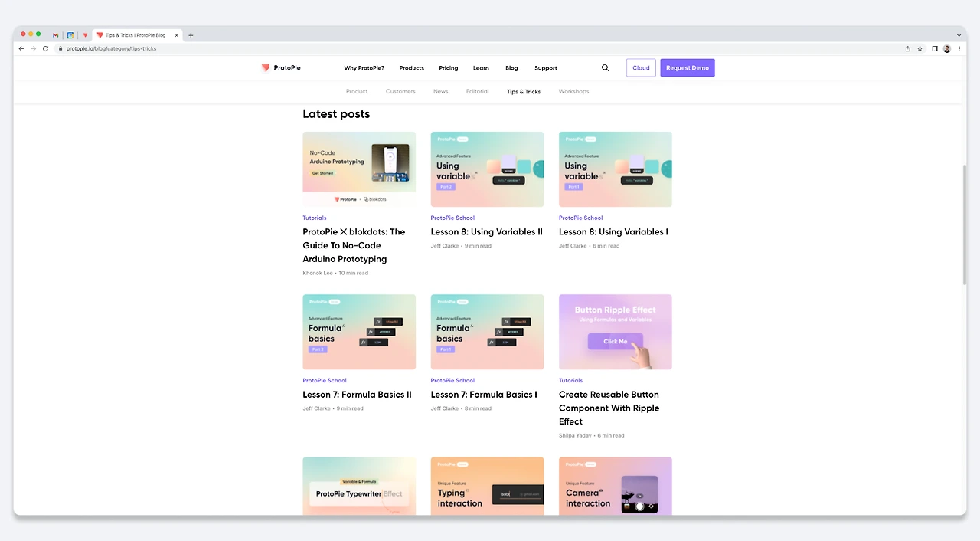This screenshot has height=541, width=980.
Task: Open the Products menu
Action: 411,68
